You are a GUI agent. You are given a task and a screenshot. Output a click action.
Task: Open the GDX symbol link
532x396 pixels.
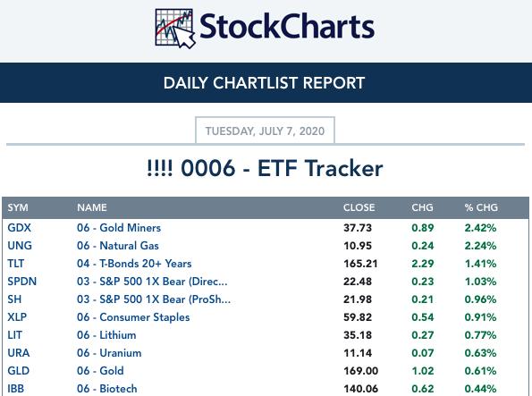click(20, 228)
